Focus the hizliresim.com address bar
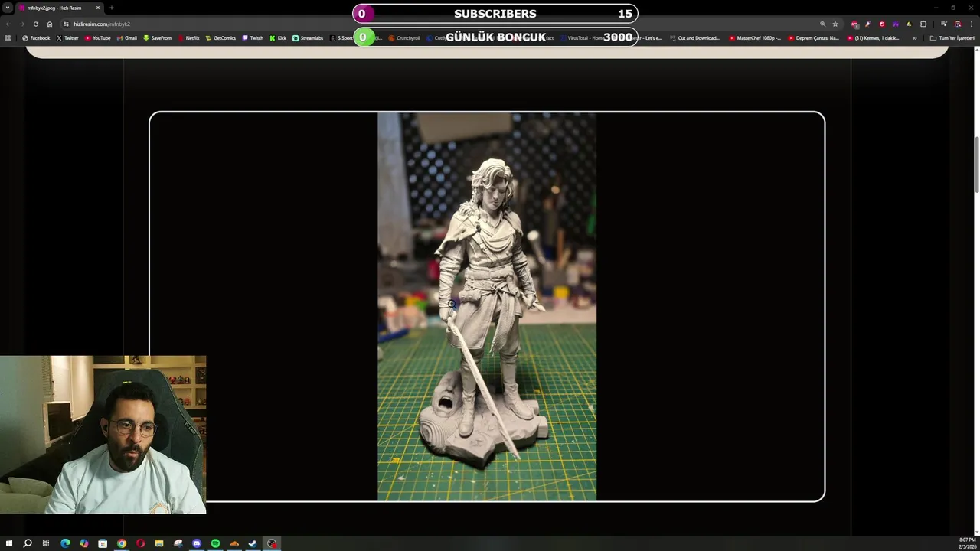This screenshot has width=980, height=551. click(x=444, y=24)
